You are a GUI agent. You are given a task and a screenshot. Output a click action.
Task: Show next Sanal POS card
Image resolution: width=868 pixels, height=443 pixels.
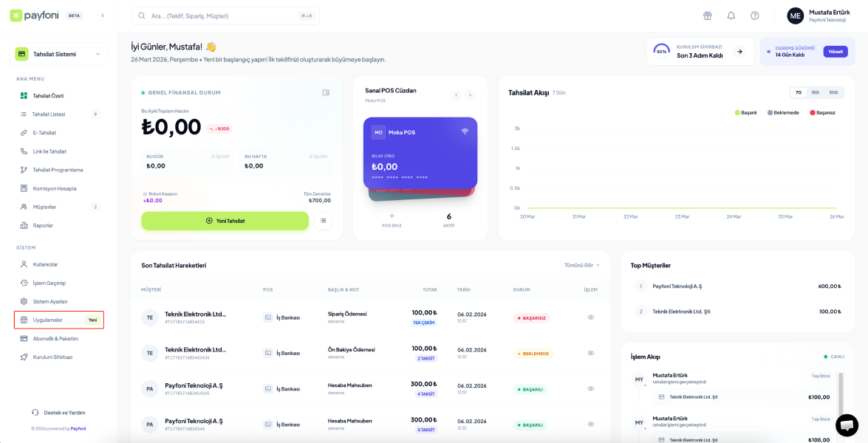[x=470, y=95]
